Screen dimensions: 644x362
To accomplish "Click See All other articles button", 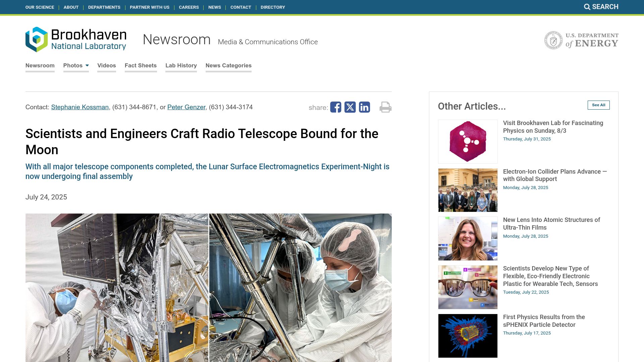I will 598,105.
